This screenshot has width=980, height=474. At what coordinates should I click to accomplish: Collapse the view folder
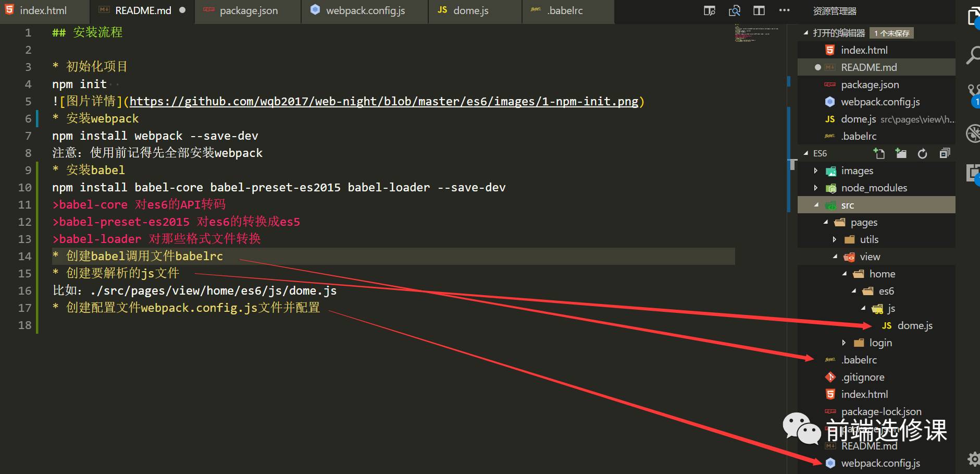(x=835, y=257)
